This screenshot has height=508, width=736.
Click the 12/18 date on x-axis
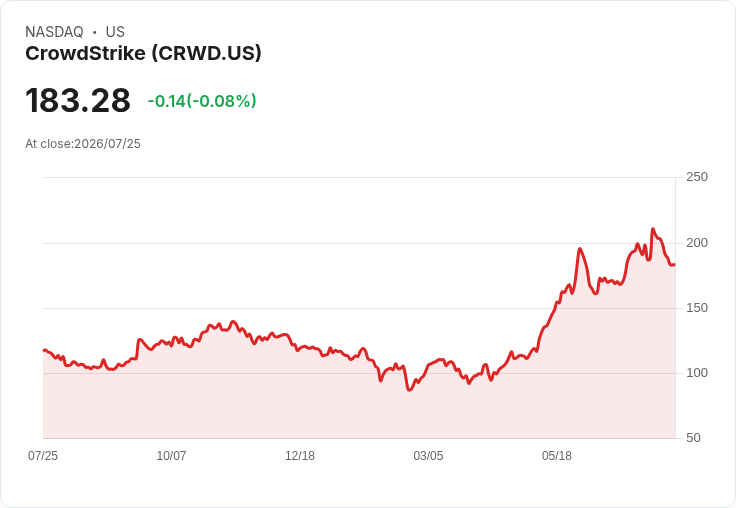(300, 456)
